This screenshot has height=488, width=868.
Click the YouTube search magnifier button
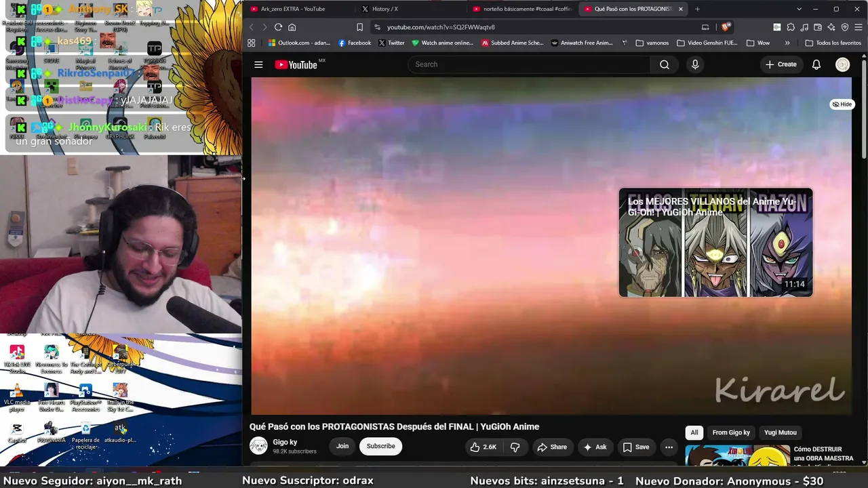pos(665,64)
